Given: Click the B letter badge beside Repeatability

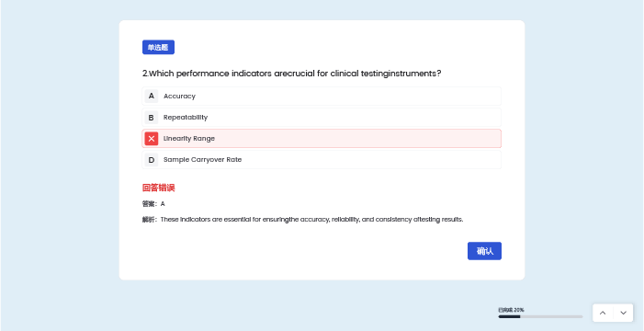Looking at the screenshot, I should (152, 118).
